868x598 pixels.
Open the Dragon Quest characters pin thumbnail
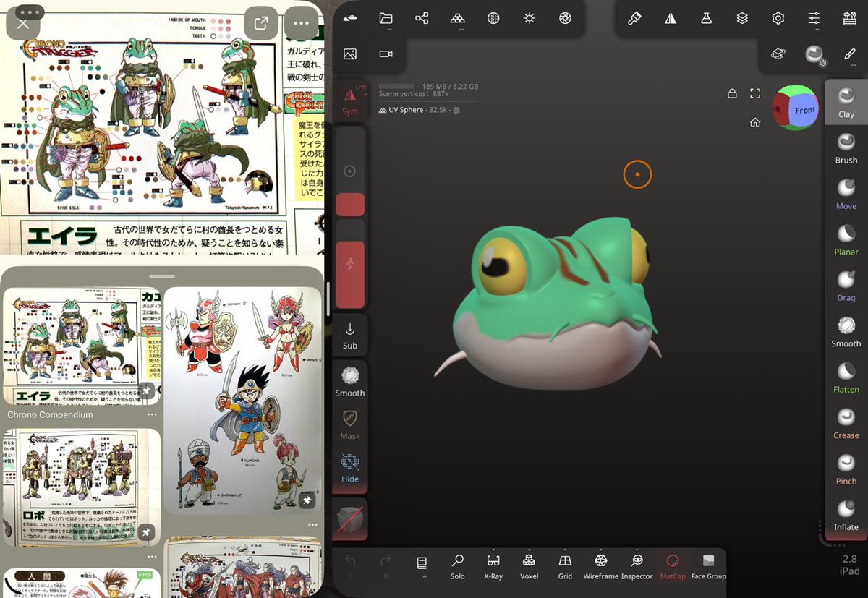click(x=243, y=401)
